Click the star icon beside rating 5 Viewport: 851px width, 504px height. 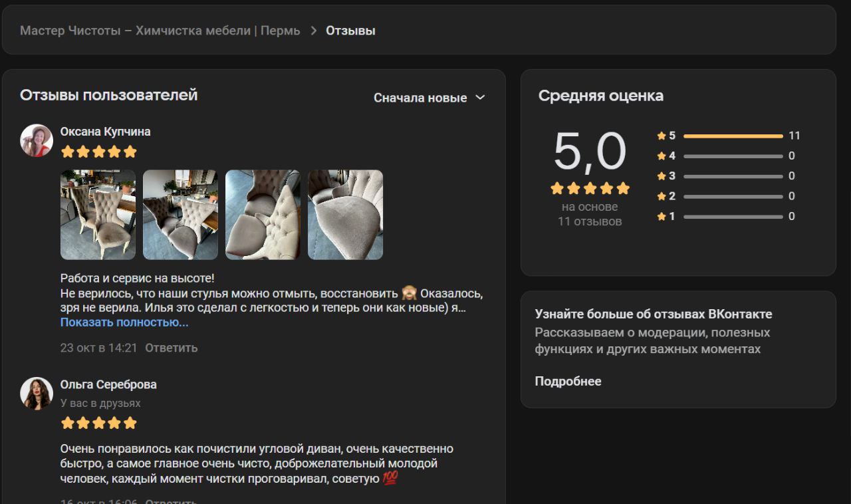coord(662,136)
